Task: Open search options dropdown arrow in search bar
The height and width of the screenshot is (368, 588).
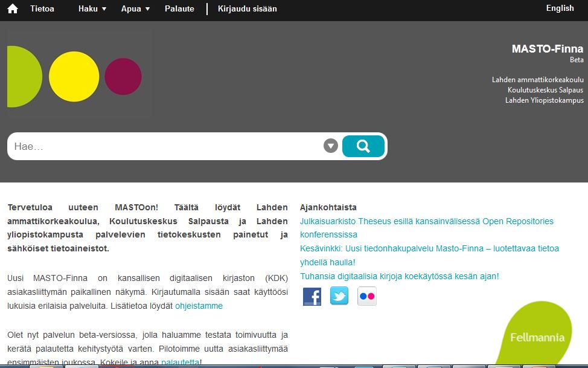Action: pos(331,146)
